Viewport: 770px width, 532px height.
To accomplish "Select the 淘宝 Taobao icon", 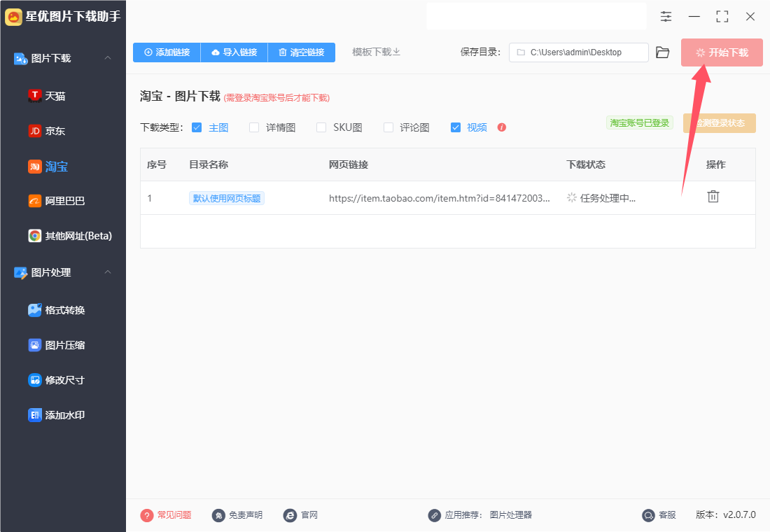I will tap(35, 167).
